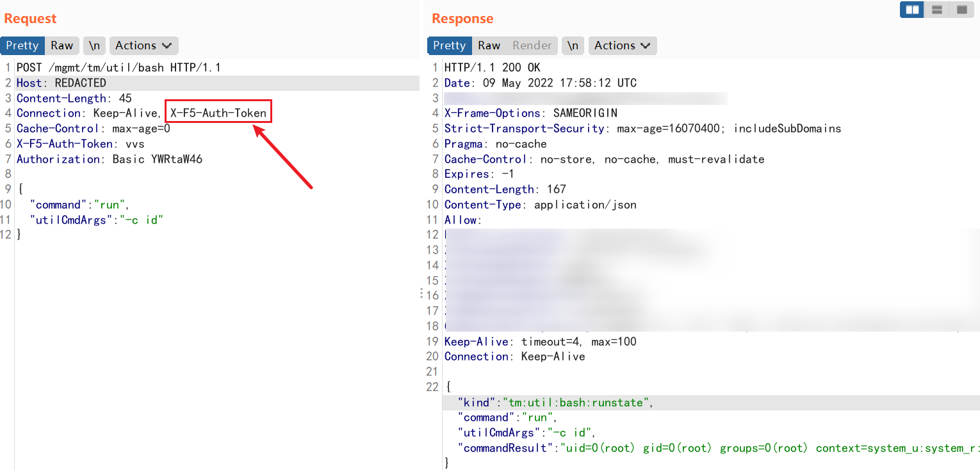The width and height of the screenshot is (980, 470).
Task: Toggle \n display in Response pane
Action: [573, 45]
